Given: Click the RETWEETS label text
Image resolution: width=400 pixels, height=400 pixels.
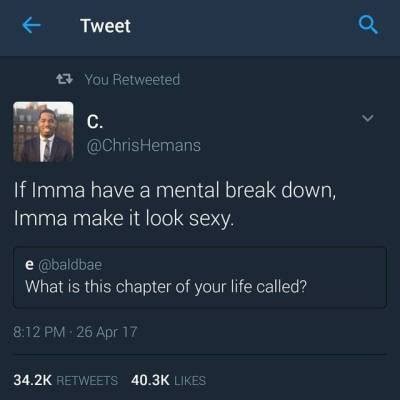Looking at the screenshot, I should (x=87, y=380).
